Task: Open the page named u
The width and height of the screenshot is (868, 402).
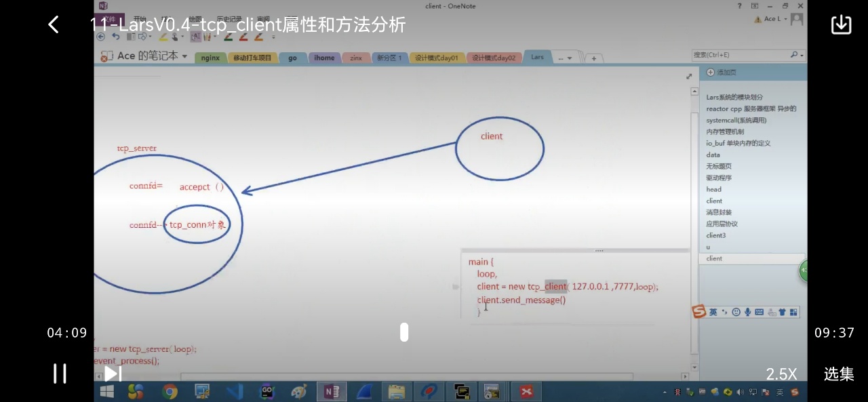Action: (708, 247)
